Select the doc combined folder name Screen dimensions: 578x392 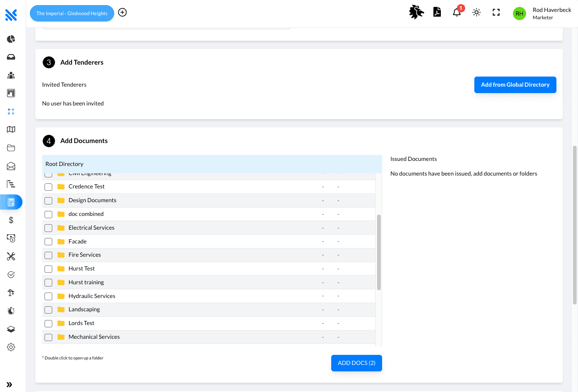86,214
